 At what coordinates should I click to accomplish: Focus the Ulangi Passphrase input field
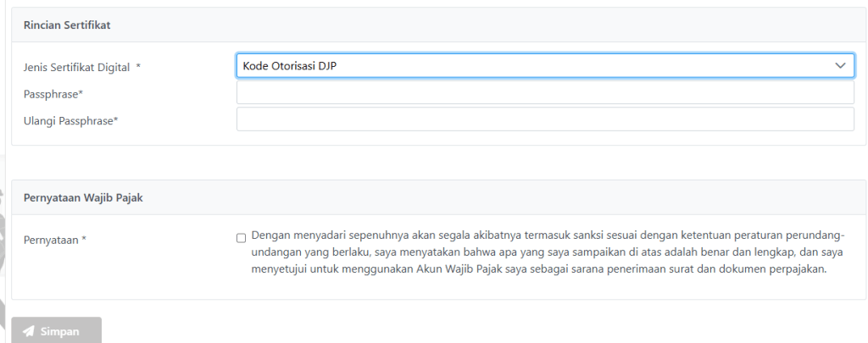click(x=544, y=120)
